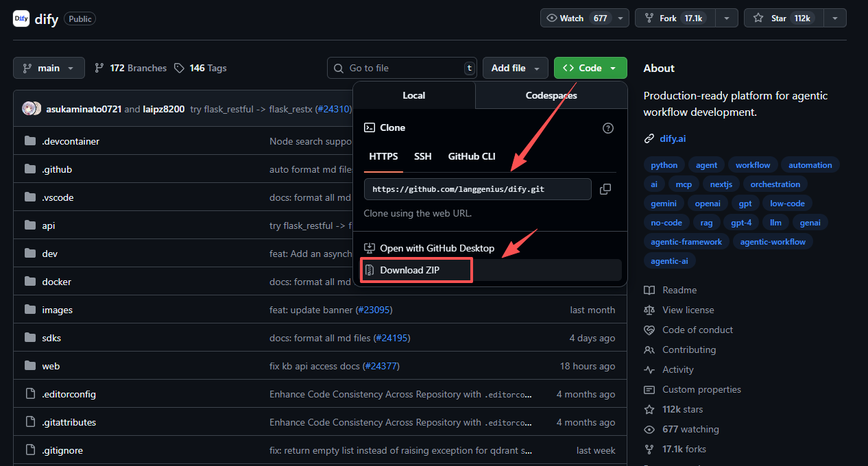Screen dimensions: 868x466
Task: Open the web folder
Action: click(51, 366)
